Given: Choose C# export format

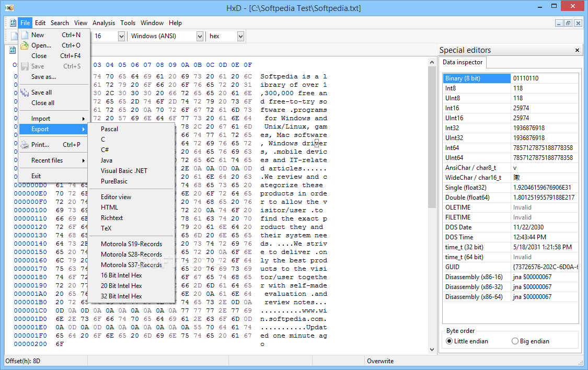Looking at the screenshot, I should (x=131, y=150).
